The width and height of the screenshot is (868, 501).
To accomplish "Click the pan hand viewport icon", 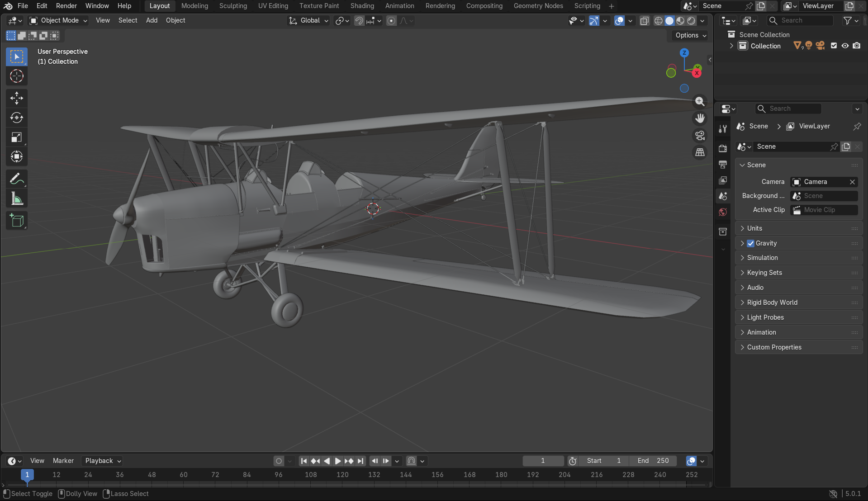I will 700,118.
